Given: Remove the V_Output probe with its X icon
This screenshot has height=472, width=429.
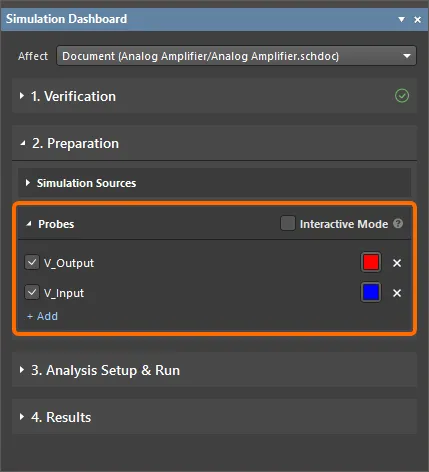Looking at the screenshot, I should 397,263.
